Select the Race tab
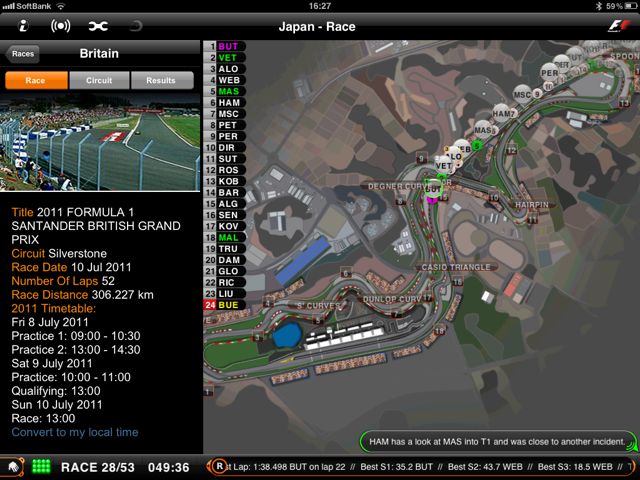This screenshot has height=480, width=640. pyautogui.click(x=36, y=80)
